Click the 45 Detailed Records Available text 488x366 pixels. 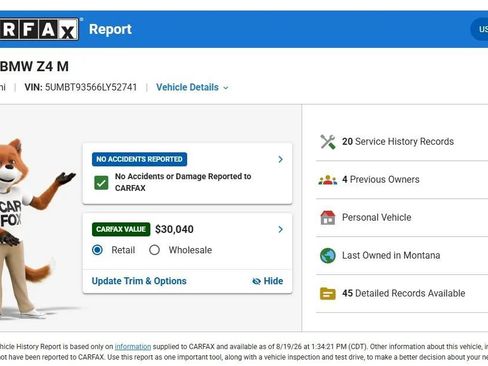click(x=404, y=294)
